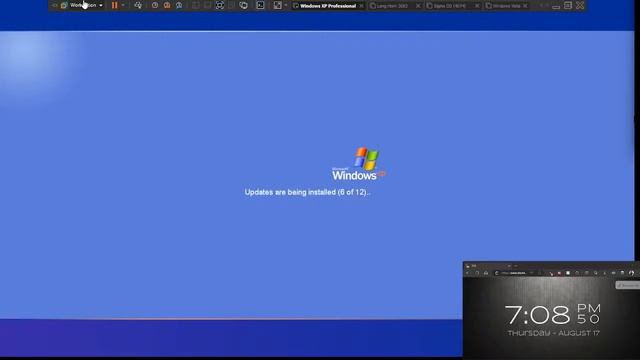Screen dimensions: 640x360
Task: Click the Thursday - August 17 date text
Action: 553,333
